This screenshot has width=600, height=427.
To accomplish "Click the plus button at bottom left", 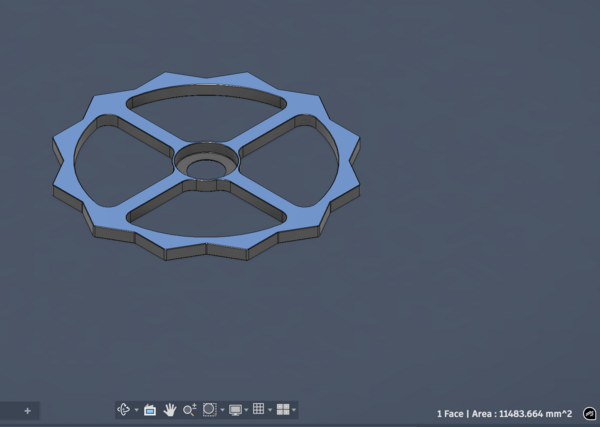I will [x=27, y=411].
